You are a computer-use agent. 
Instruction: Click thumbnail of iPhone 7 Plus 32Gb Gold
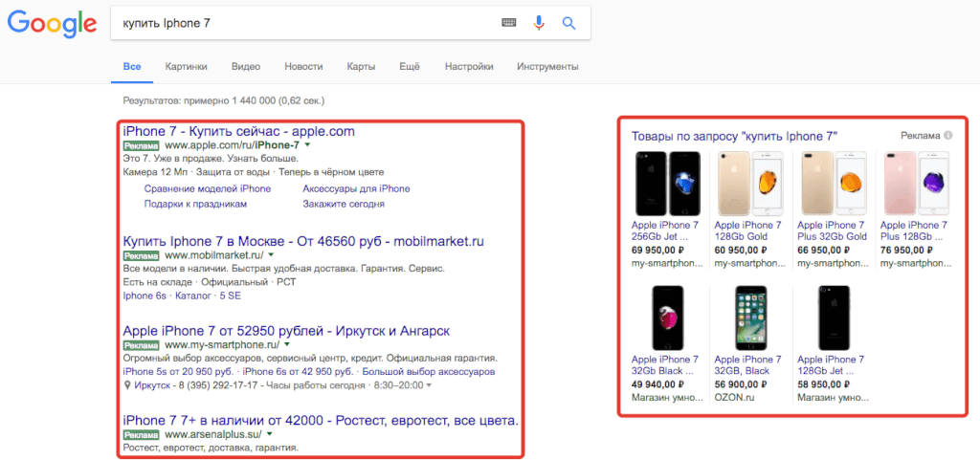point(833,184)
